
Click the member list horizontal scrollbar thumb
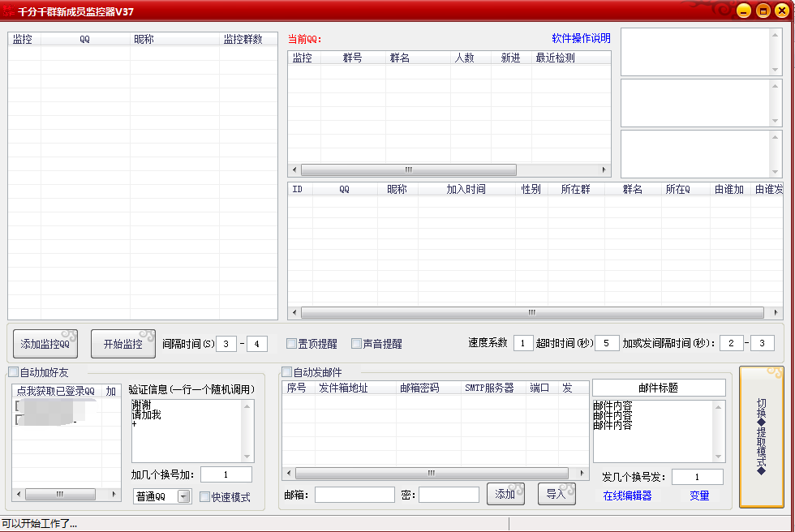532,312
